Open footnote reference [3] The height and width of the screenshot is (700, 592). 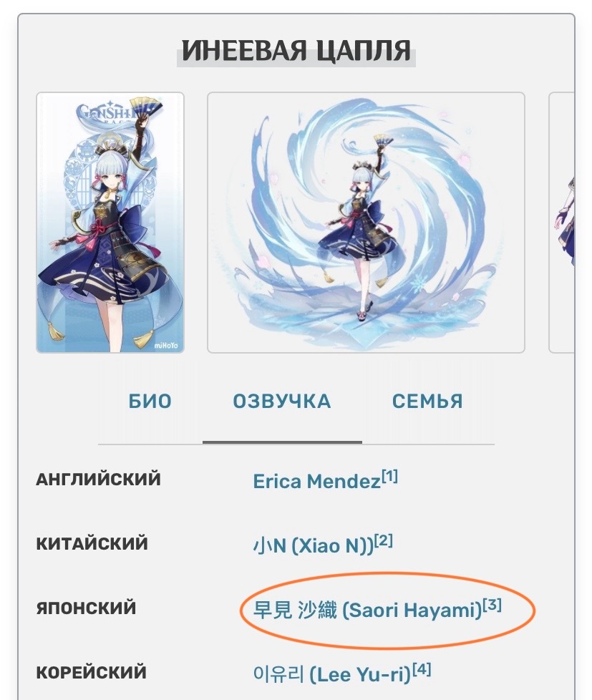tap(492, 606)
